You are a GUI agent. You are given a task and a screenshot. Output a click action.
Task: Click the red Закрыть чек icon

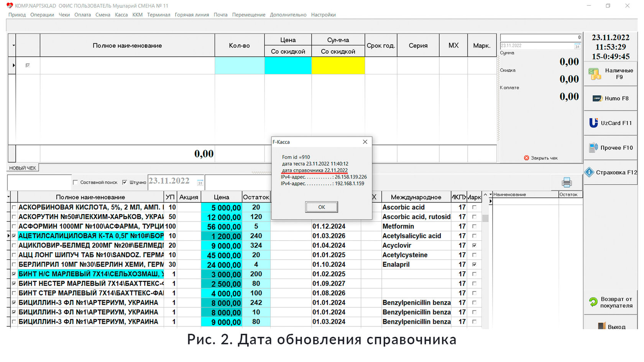(x=526, y=158)
